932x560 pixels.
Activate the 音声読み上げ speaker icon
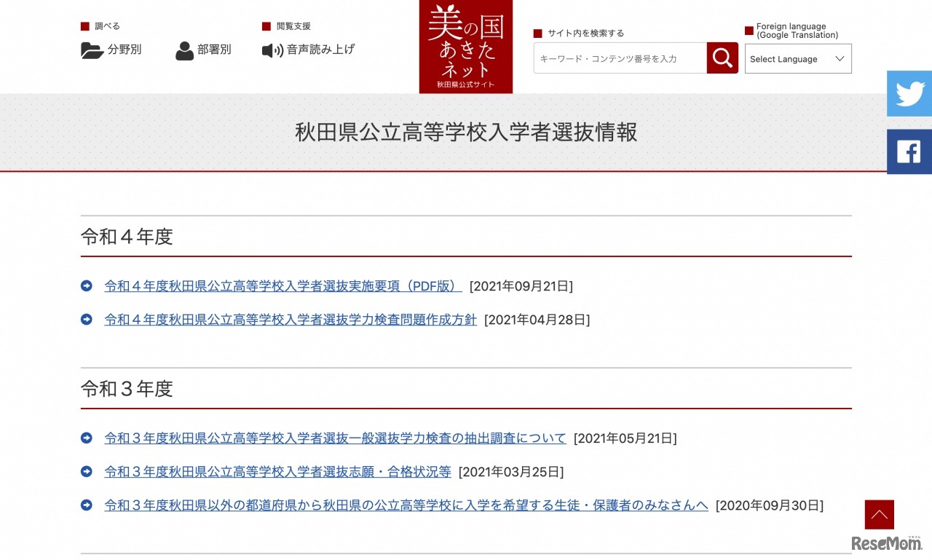270,50
